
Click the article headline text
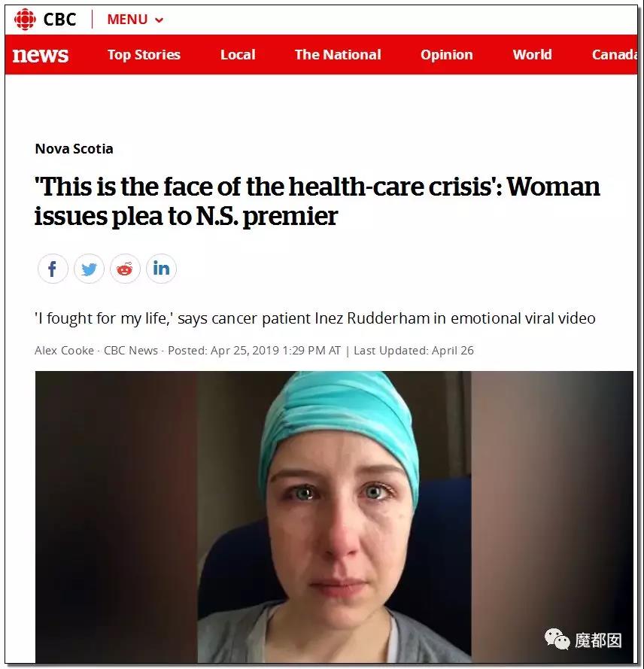(317, 201)
